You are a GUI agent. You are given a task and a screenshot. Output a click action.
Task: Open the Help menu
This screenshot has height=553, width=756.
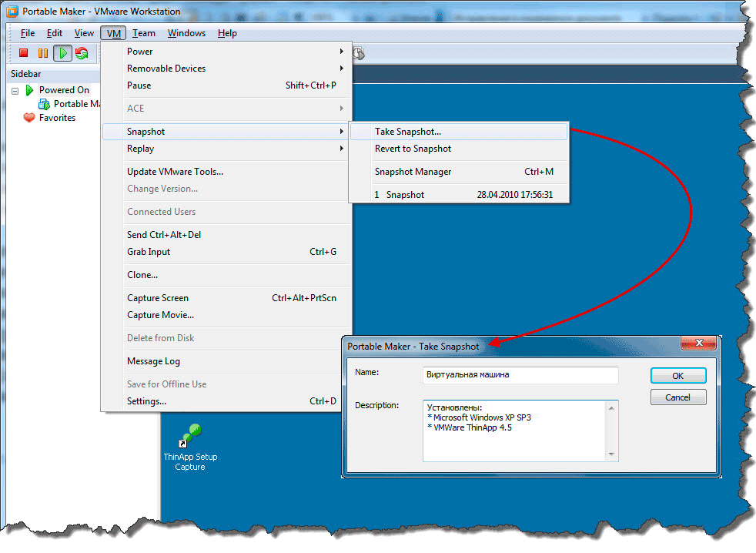(x=227, y=33)
